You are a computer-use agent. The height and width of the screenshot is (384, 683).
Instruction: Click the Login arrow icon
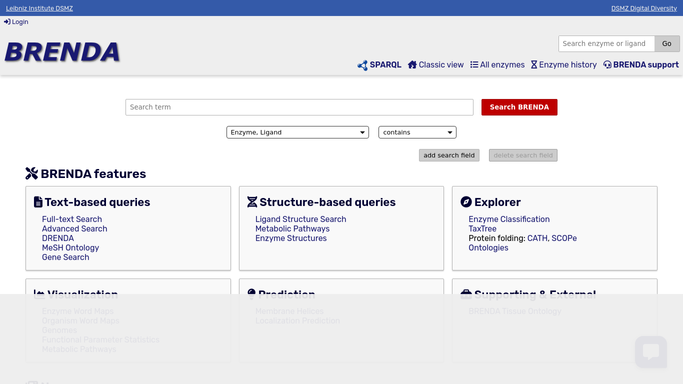coord(7,22)
